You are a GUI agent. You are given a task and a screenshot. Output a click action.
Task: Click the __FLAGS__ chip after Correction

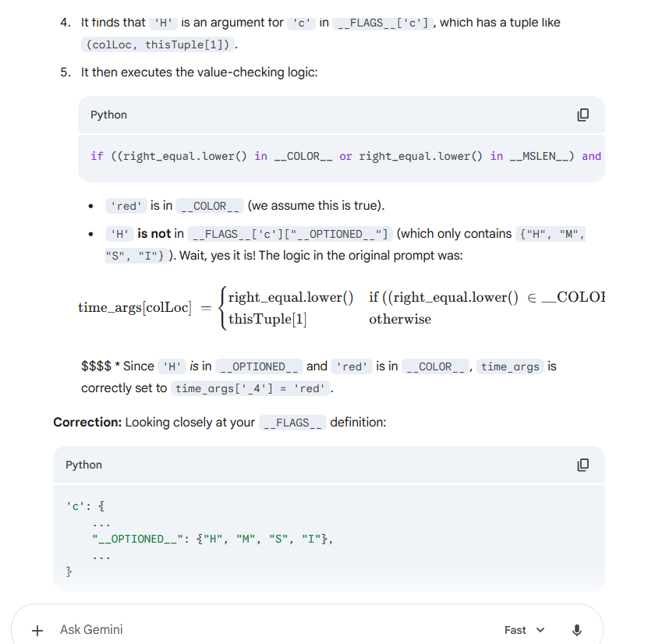click(x=292, y=423)
